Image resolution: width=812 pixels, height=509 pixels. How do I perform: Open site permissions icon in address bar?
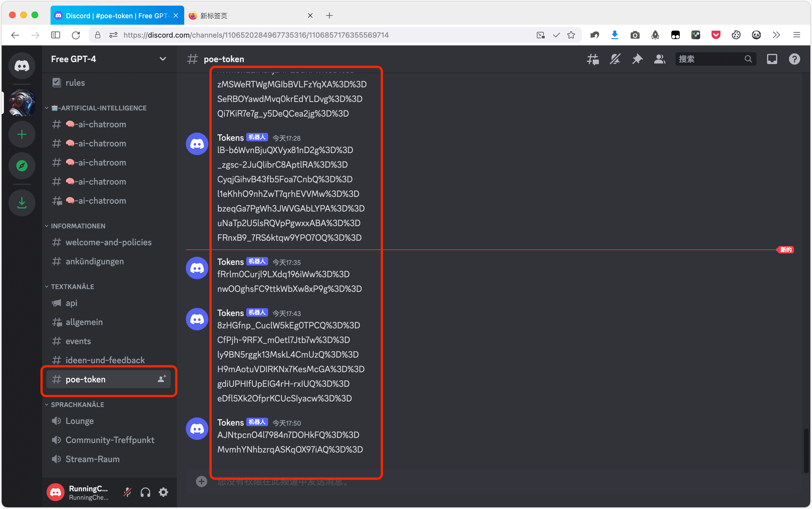[114, 35]
